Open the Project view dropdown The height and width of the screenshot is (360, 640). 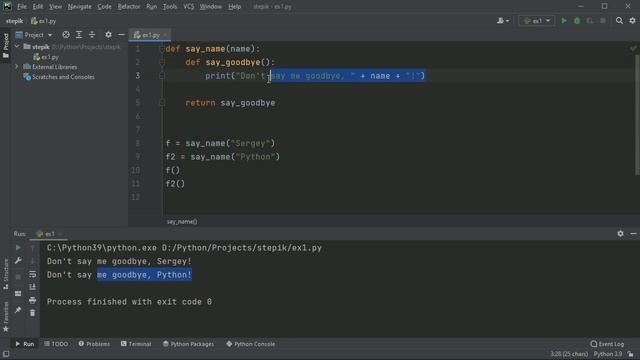34,35
